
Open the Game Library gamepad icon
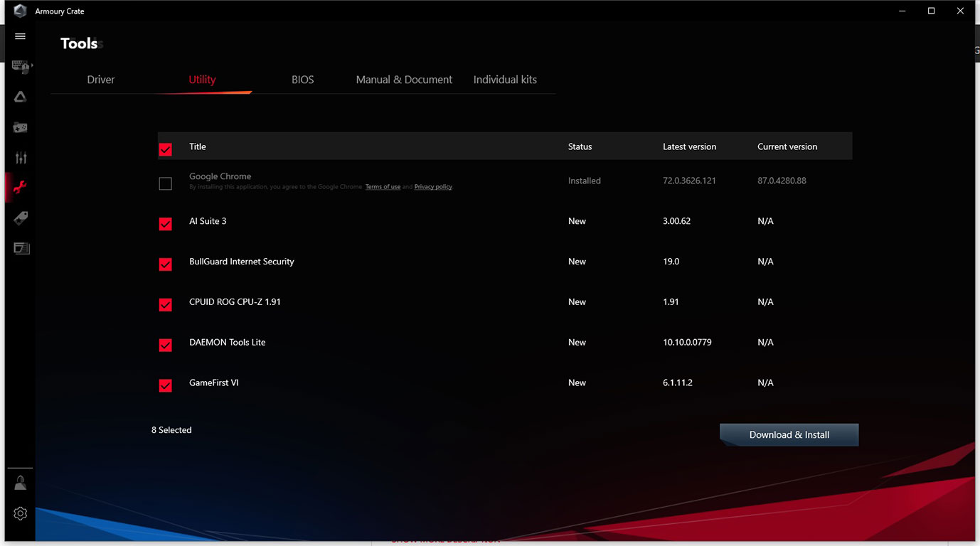[x=21, y=128]
